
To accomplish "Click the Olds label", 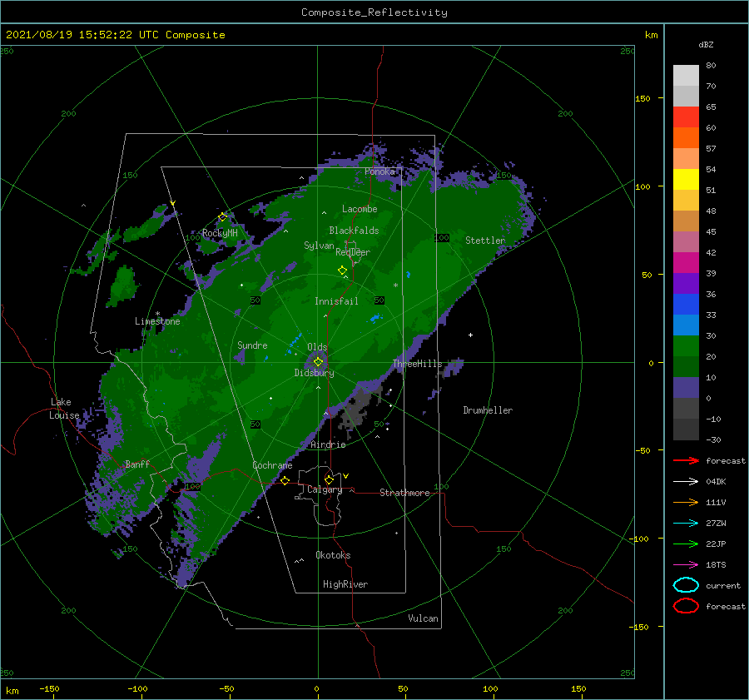I will [317, 347].
